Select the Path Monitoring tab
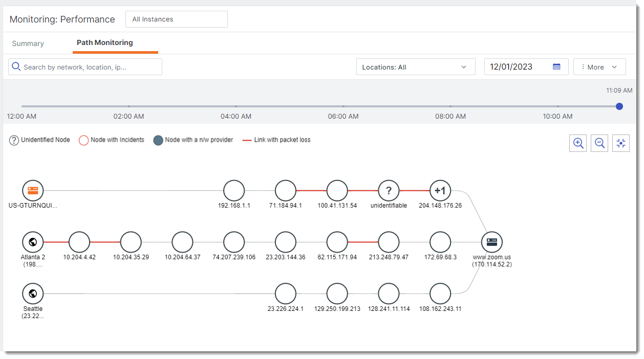This screenshot has width=644, height=359. 105,43
